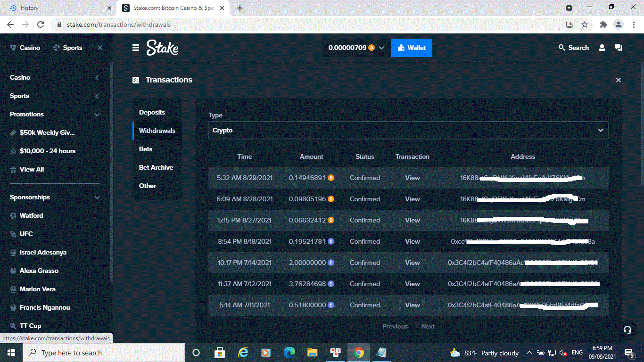Image resolution: width=644 pixels, height=362 pixels.
Task: Open File Explorer from the taskbar
Action: pyautogui.click(x=312, y=353)
